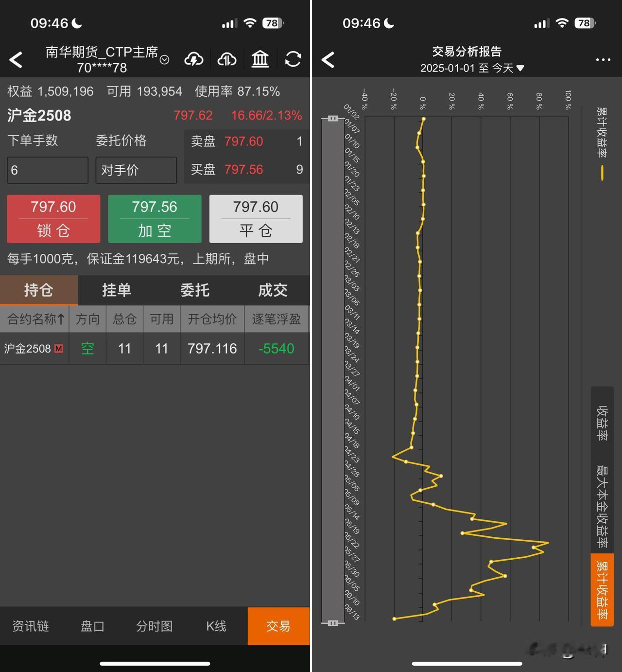This screenshot has width=622, height=672.
Task: Open the K线 bottom tab
Action: coord(216,626)
